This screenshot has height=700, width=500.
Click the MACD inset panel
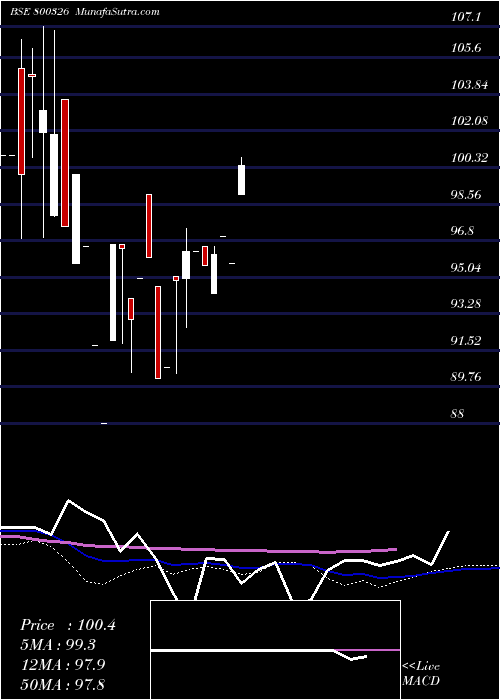click(x=275, y=650)
